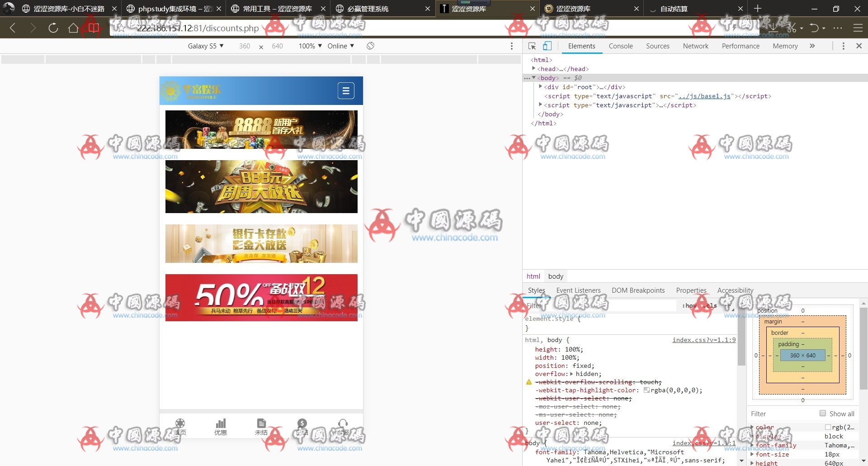Open the 银行卡存款彩金大放送 promo banner
The image size is (868, 466).
261,243
